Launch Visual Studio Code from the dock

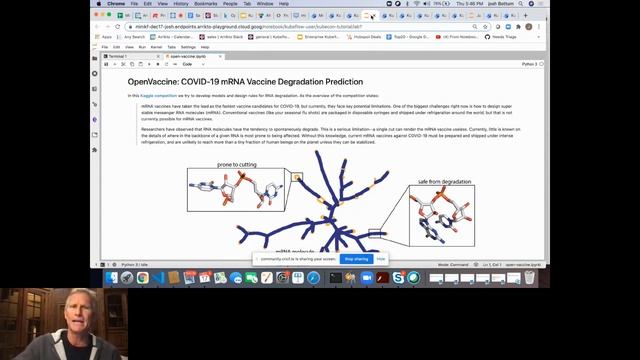click(x=158, y=278)
